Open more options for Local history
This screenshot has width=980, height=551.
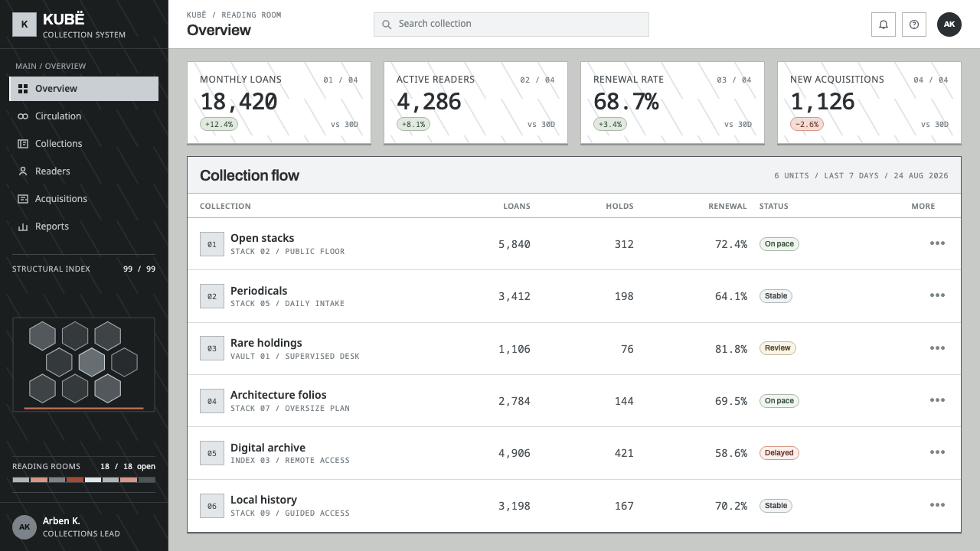937,505
